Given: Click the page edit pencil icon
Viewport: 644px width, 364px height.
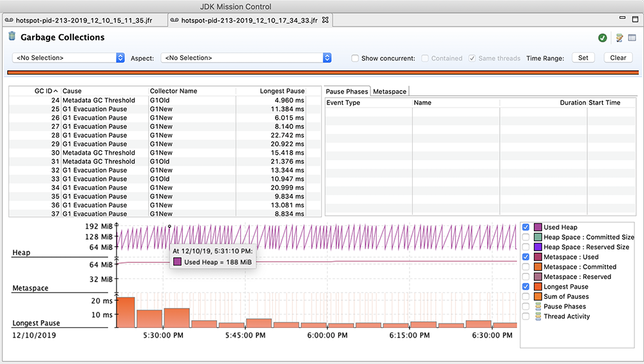Looking at the screenshot, I should pyautogui.click(x=620, y=38).
